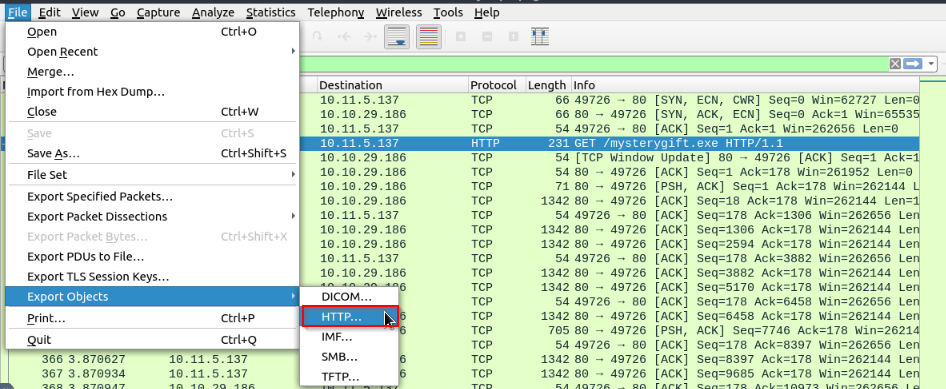Select Merge… in the File menu
The image size is (946, 389).
[152, 72]
